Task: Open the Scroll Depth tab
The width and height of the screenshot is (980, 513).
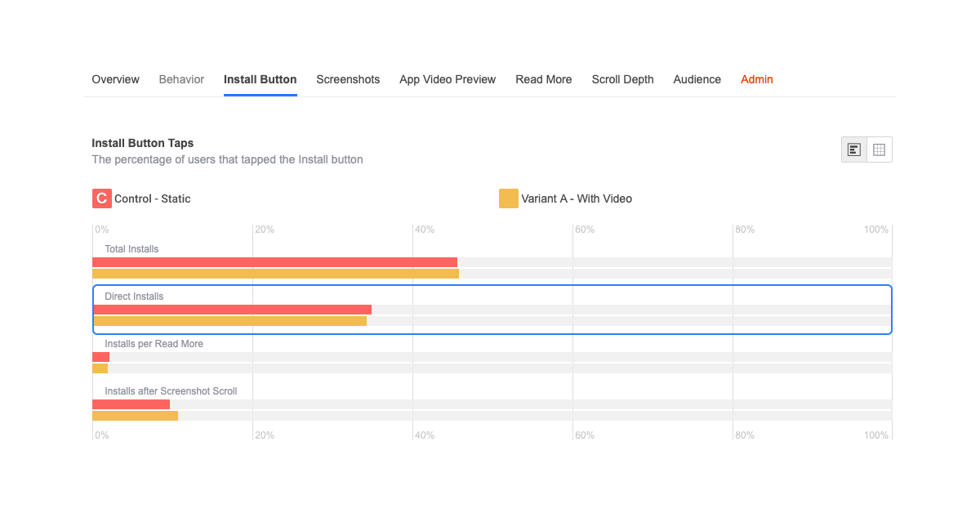Action: pos(622,79)
